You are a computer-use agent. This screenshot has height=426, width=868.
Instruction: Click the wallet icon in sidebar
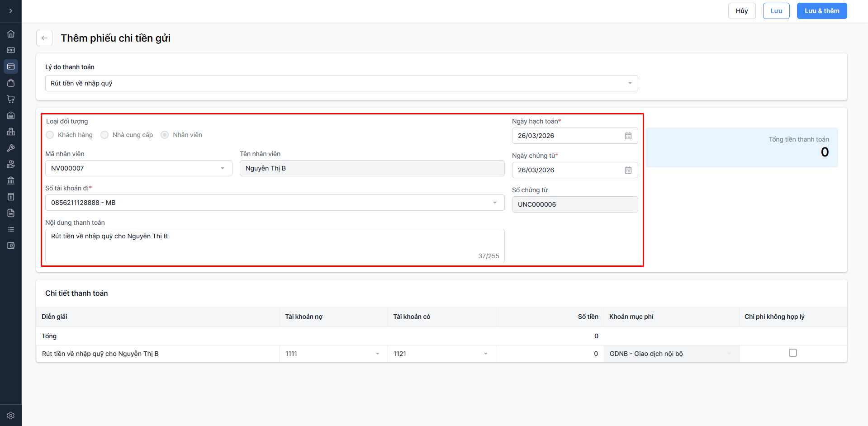(x=11, y=246)
